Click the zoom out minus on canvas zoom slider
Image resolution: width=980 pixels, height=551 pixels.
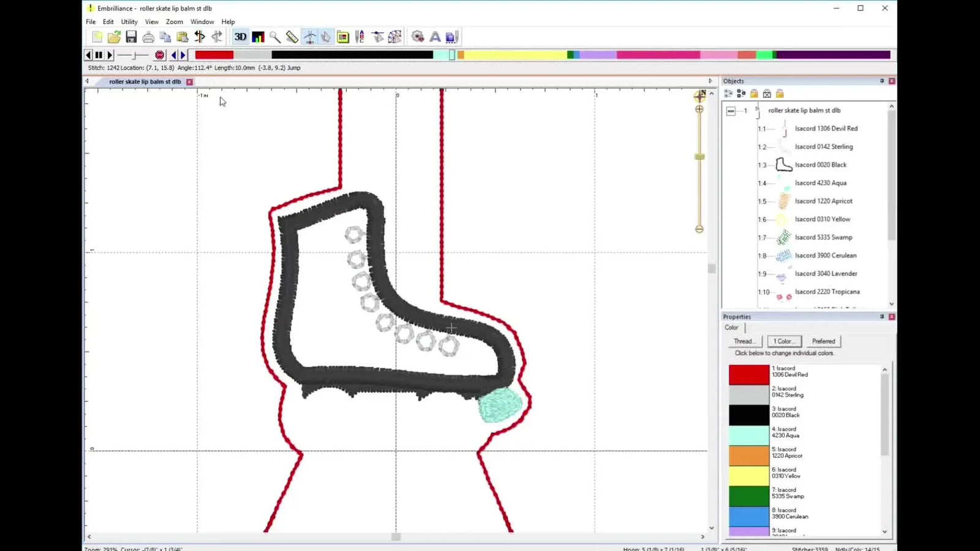pos(699,229)
